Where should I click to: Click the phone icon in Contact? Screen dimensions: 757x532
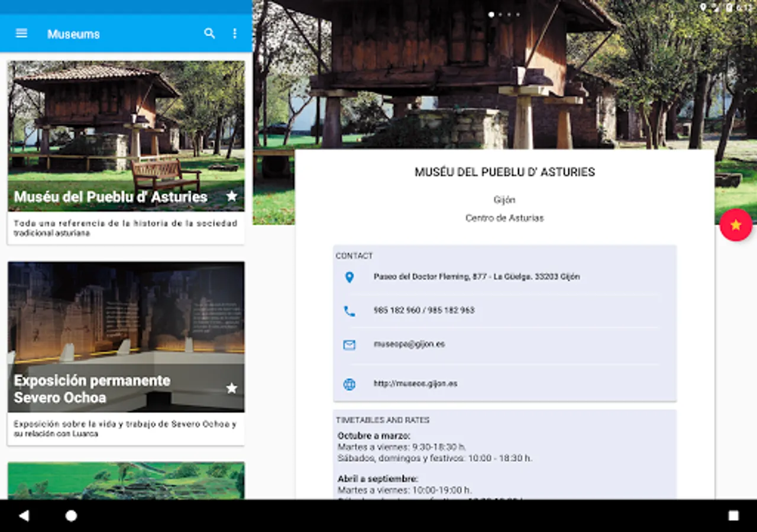(350, 311)
